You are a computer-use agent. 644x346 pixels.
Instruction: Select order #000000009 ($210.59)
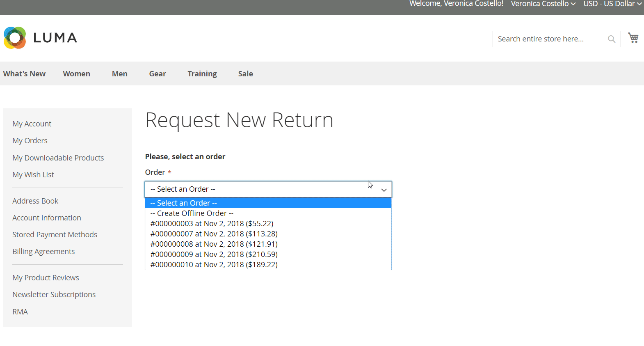268,254
